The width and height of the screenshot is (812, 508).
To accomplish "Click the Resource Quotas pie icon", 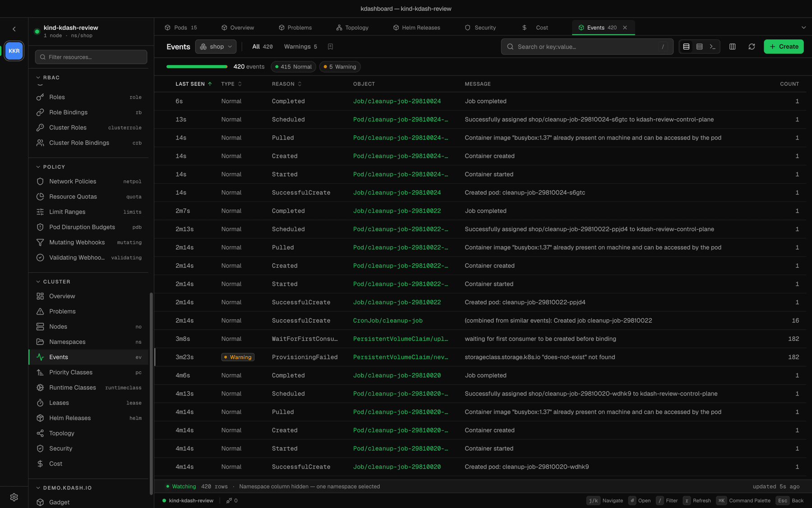I will [40, 197].
